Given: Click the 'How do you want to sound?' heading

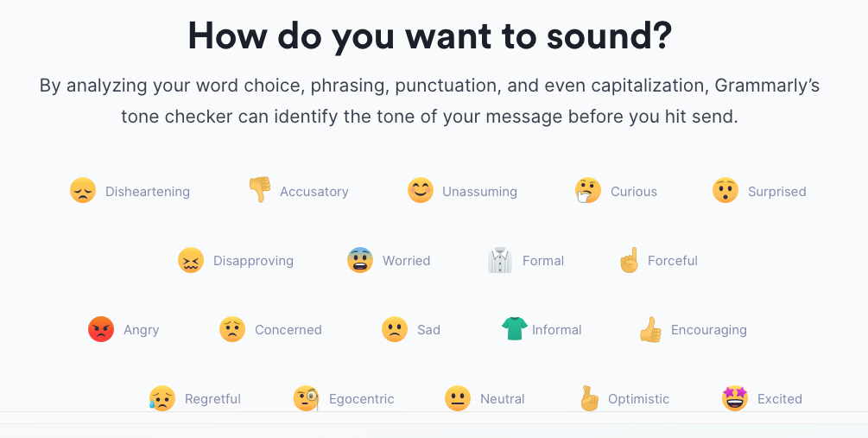Looking at the screenshot, I should pyautogui.click(x=430, y=35).
